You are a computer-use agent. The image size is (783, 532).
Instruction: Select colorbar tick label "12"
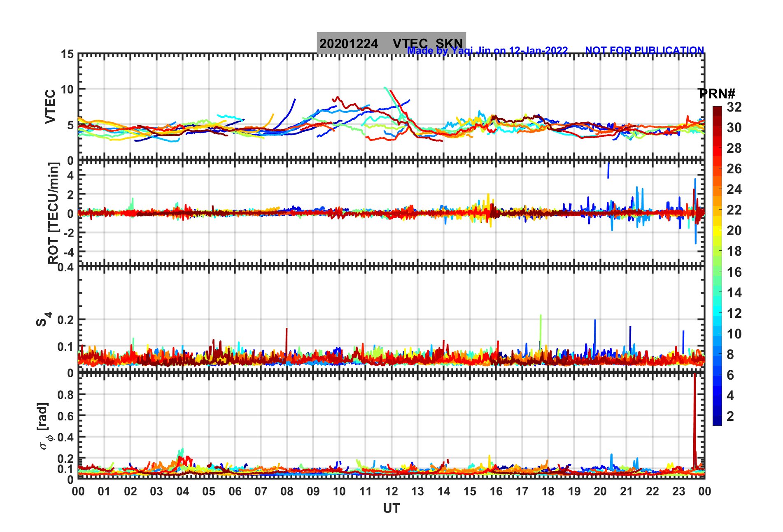coord(734,313)
